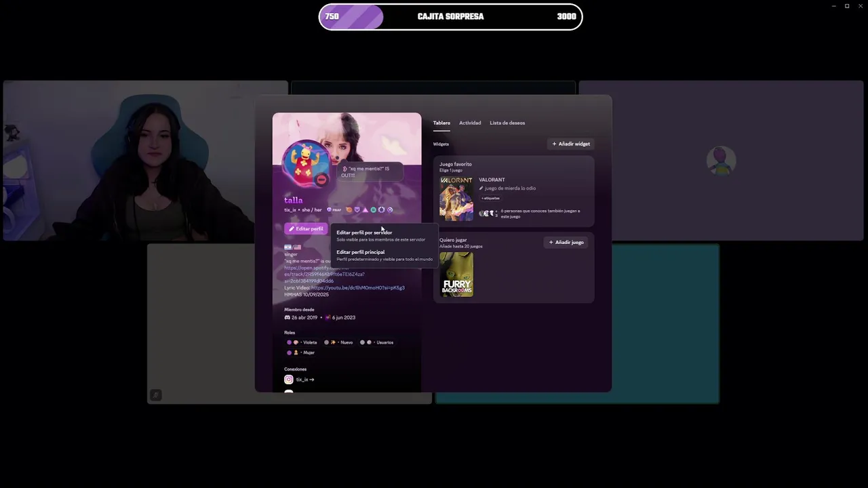Click the "Juego favorito" widget heading
The height and width of the screenshot is (488, 868).
click(x=456, y=164)
